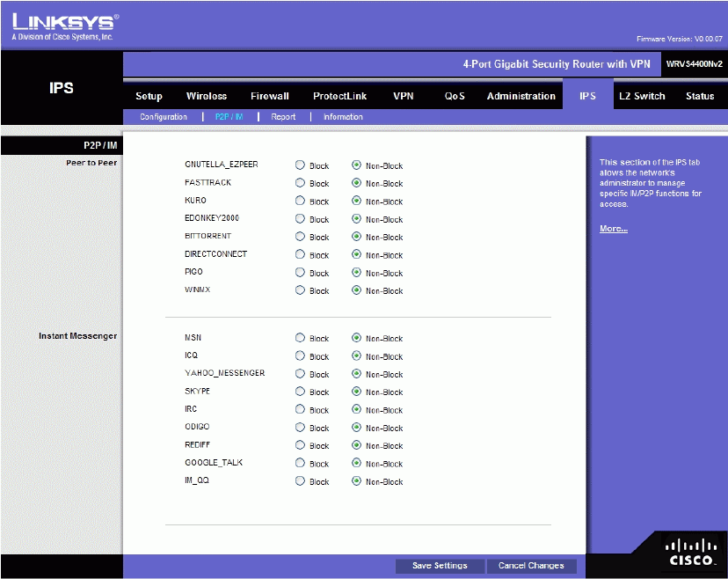Choose Non-Block for SKYPE
This screenshot has height=579, width=728.
[356, 392]
